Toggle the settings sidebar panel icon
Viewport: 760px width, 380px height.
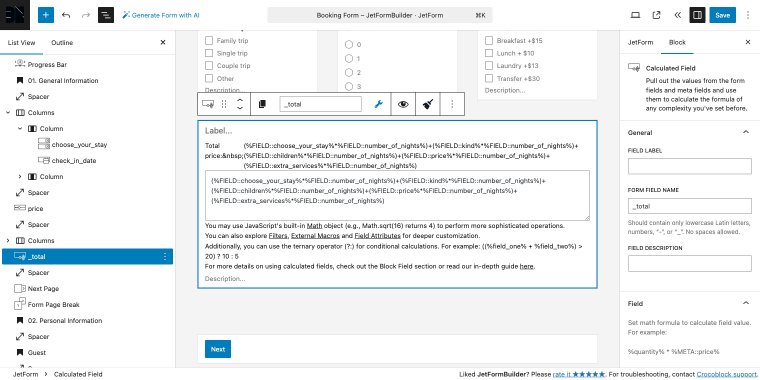tap(697, 15)
